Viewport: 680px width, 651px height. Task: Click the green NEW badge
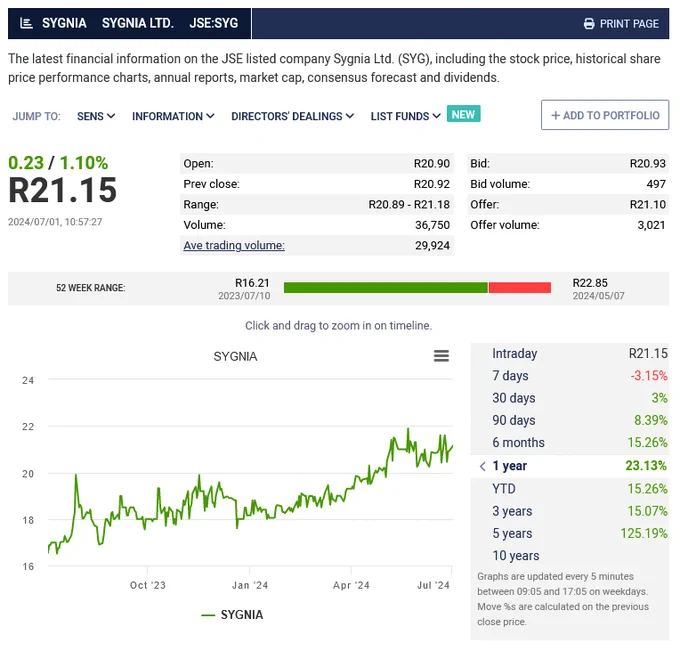(463, 114)
